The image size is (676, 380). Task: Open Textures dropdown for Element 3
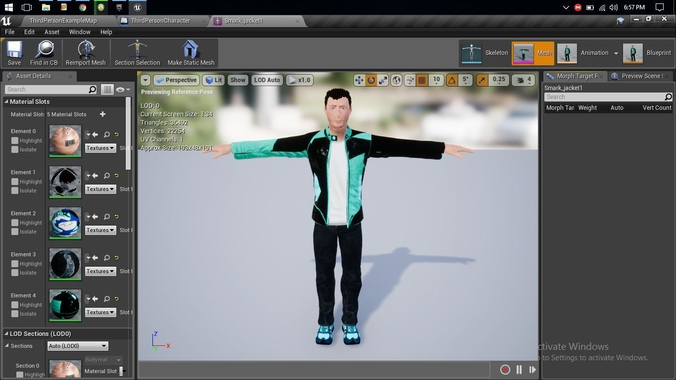click(x=100, y=271)
